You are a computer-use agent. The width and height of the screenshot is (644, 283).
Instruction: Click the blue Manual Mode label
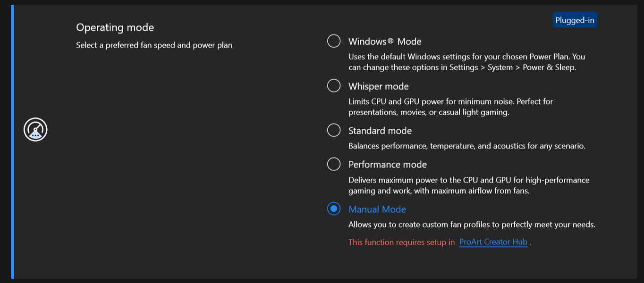(x=377, y=209)
